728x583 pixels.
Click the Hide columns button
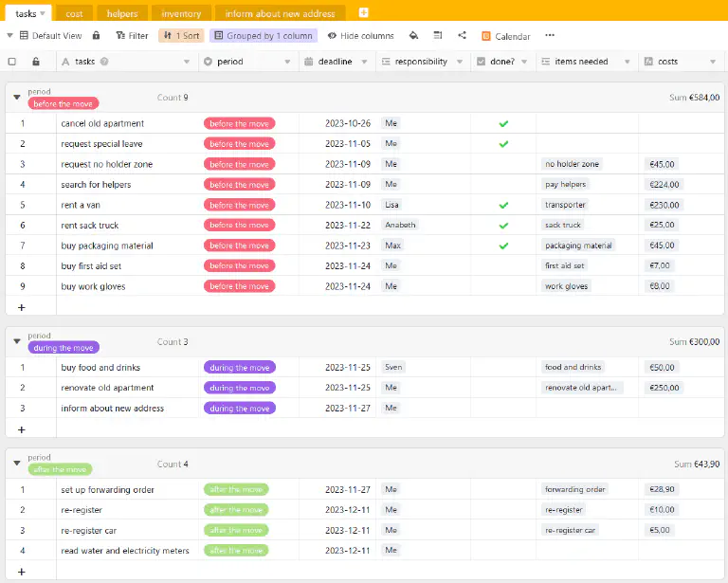coord(360,36)
